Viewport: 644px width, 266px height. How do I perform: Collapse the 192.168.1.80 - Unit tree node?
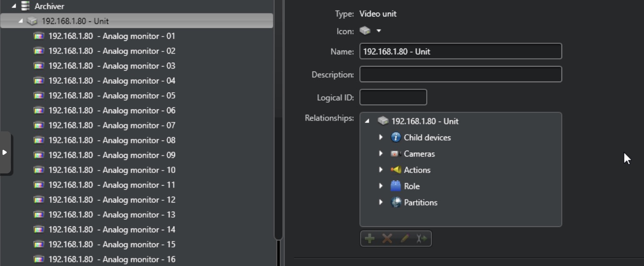[x=21, y=21]
